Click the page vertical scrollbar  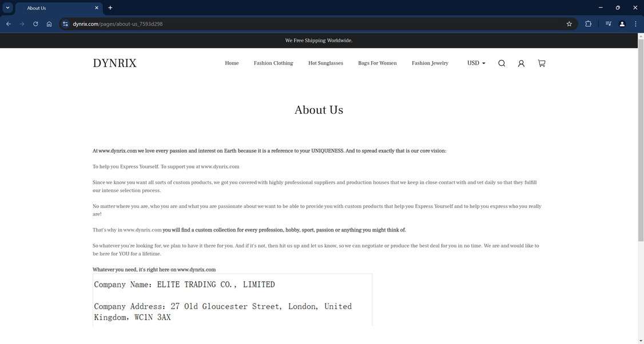click(641, 139)
